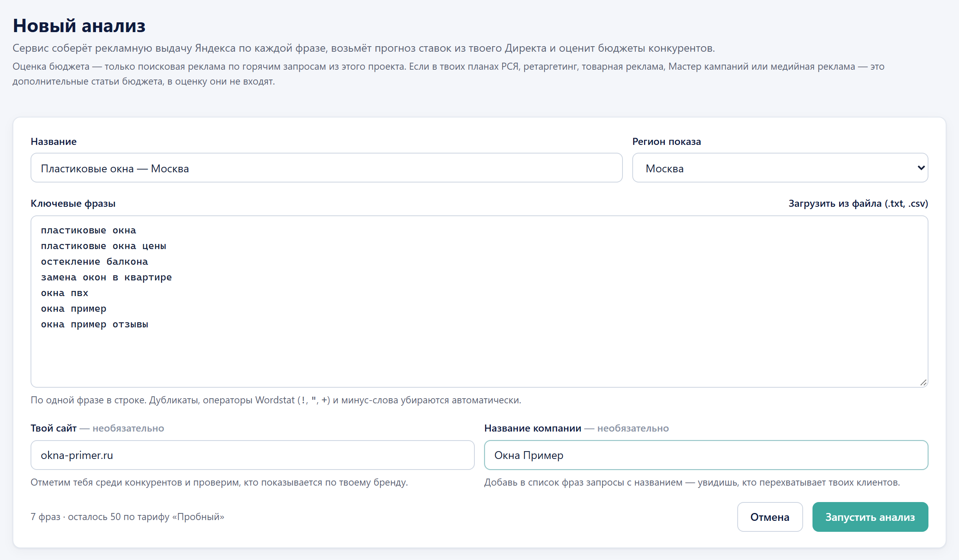This screenshot has height=560, width=959.
Task: Click inside the Ключевые фразы textarea
Action: pos(479,302)
